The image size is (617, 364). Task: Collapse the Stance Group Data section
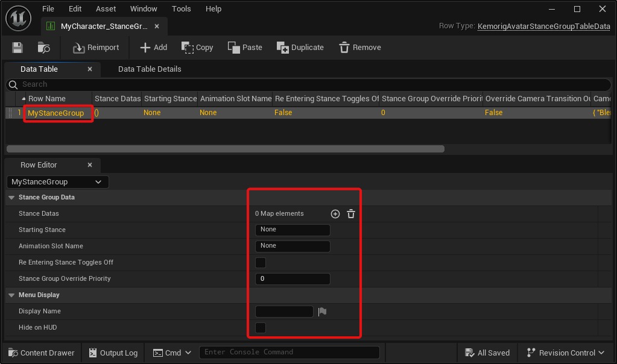[11, 198]
